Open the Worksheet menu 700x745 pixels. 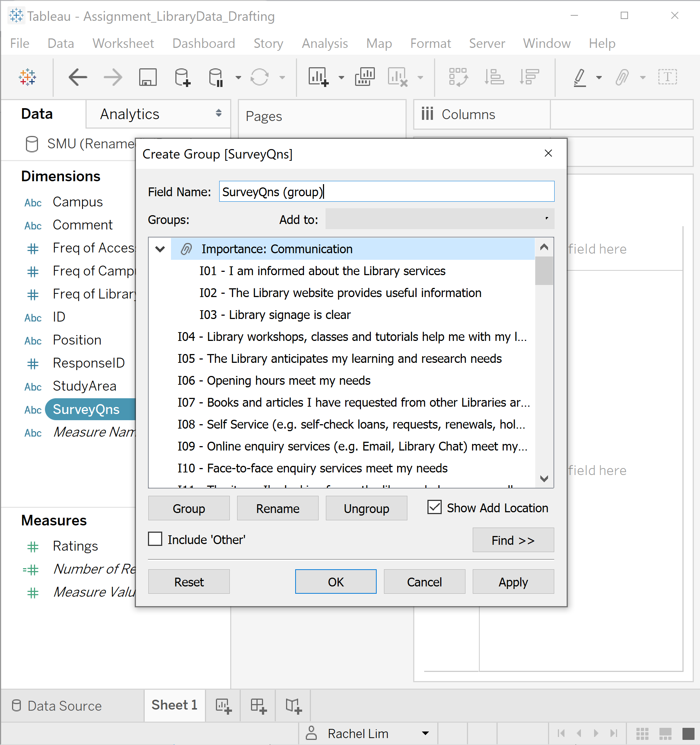click(123, 43)
